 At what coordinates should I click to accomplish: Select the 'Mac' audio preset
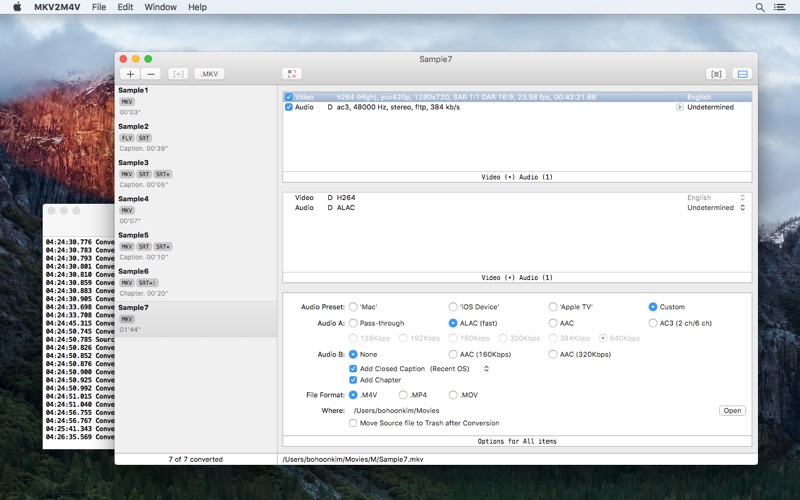[353, 307]
